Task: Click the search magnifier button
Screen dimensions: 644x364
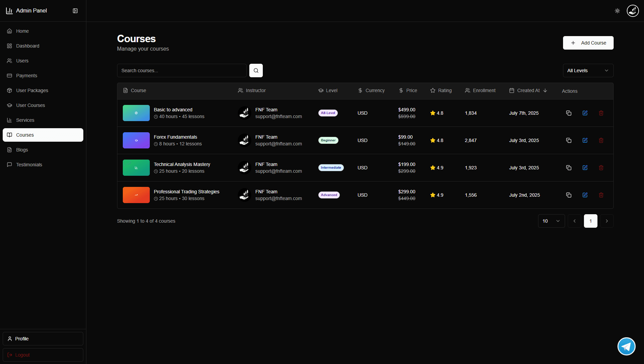Action: coord(256,71)
